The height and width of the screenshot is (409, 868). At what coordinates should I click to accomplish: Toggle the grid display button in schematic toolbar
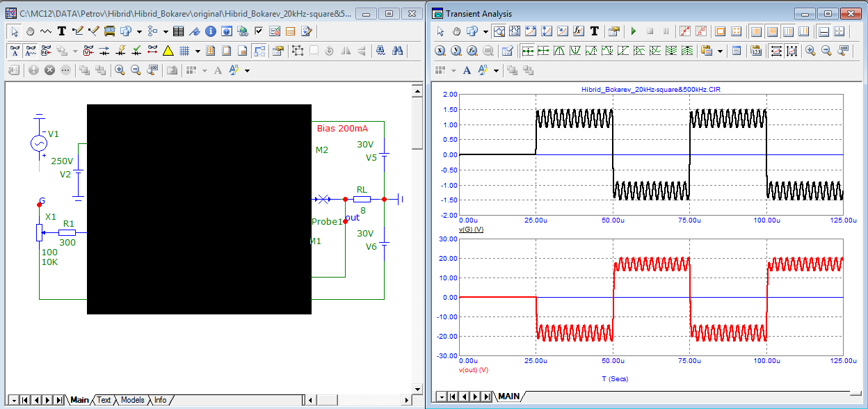tap(184, 51)
